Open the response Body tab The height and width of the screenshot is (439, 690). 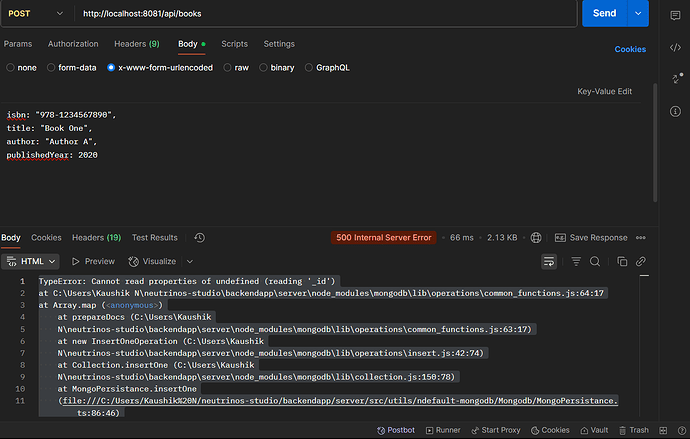click(11, 238)
